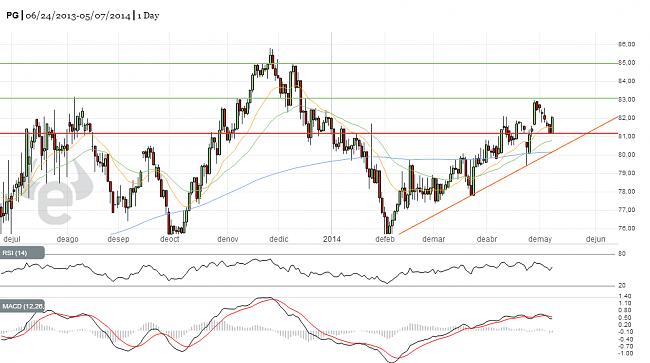This screenshot has height=363, width=650.
Task: Click the 85,00 price axis label
Action: pyautogui.click(x=626, y=63)
